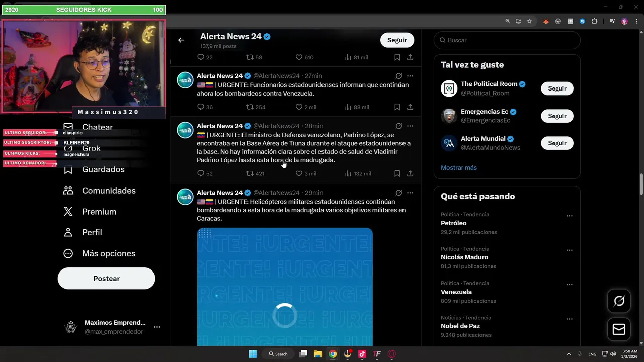Viewport: 644px width, 362px height.
Task: Open Perfil in the sidebar
Action: click(x=83, y=232)
